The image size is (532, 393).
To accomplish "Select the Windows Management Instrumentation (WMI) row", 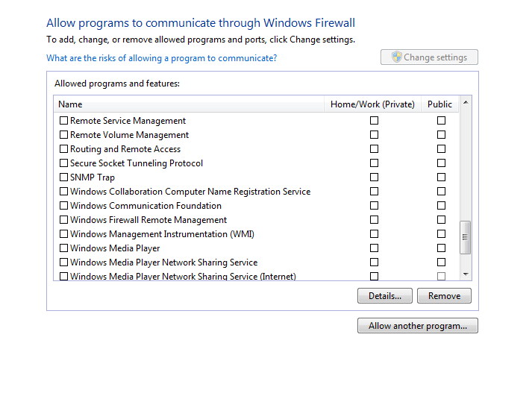I will pos(256,234).
